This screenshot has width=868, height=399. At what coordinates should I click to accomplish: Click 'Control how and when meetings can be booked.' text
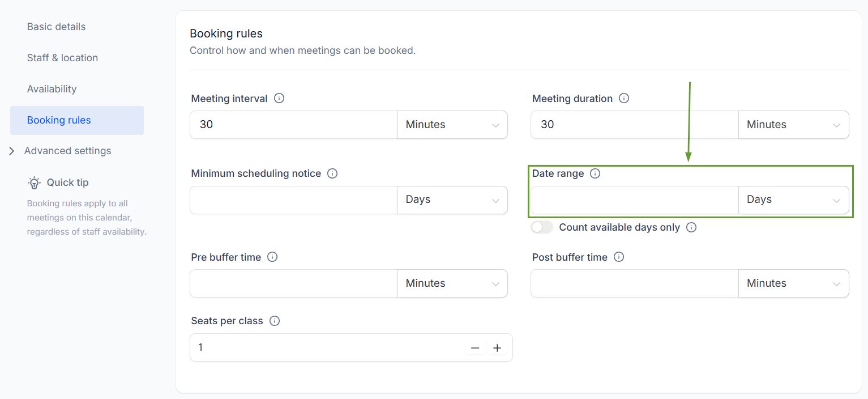pyautogui.click(x=303, y=50)
